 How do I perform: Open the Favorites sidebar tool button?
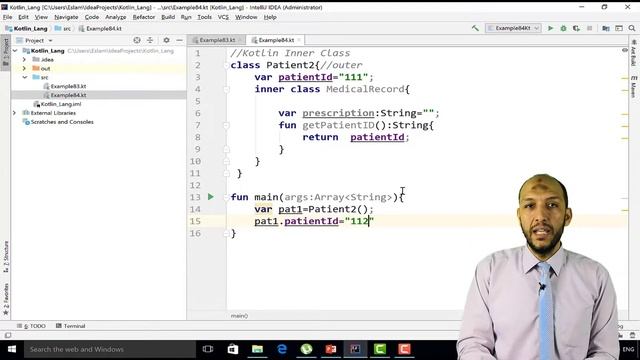click(6, 299)
